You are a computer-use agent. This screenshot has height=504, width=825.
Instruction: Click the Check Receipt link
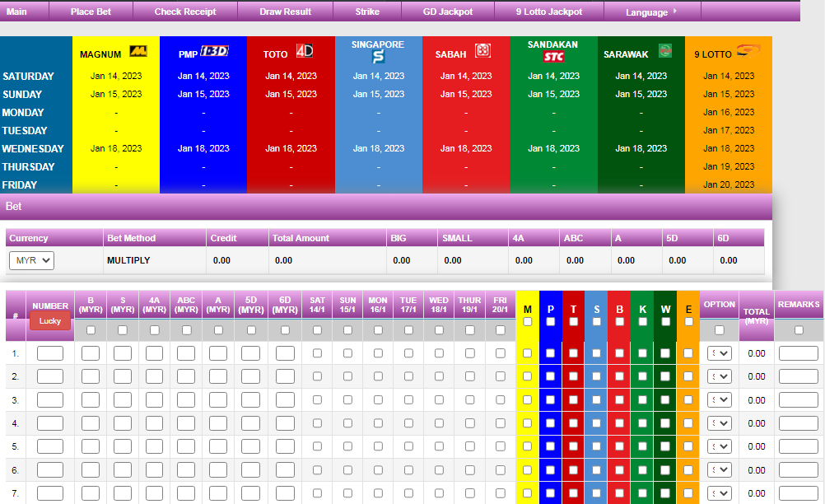coord(185,12)
